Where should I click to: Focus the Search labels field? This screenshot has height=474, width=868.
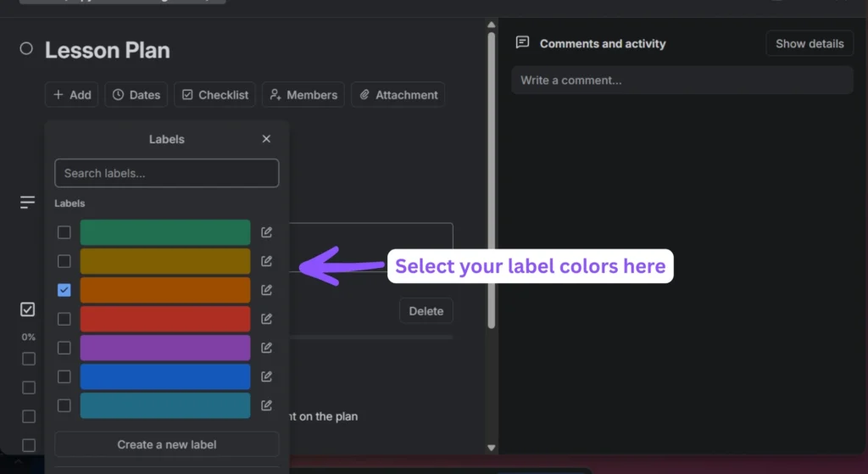click(167, 173)
